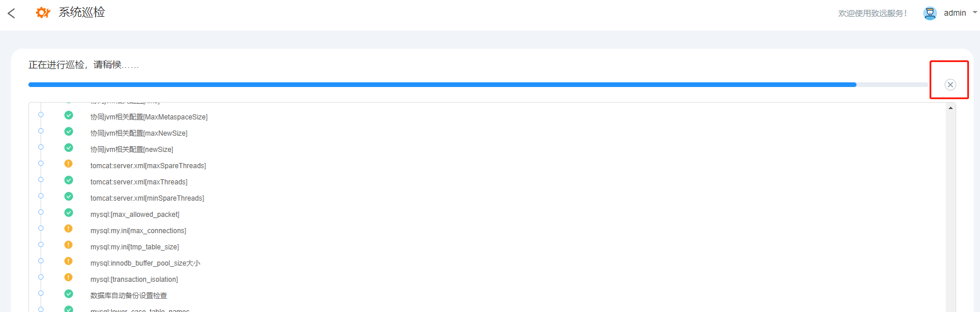Click the tomcat maxThreads inspection item
Image resolution: width=980 pixels, height=312 pixels.
point(139,182)
